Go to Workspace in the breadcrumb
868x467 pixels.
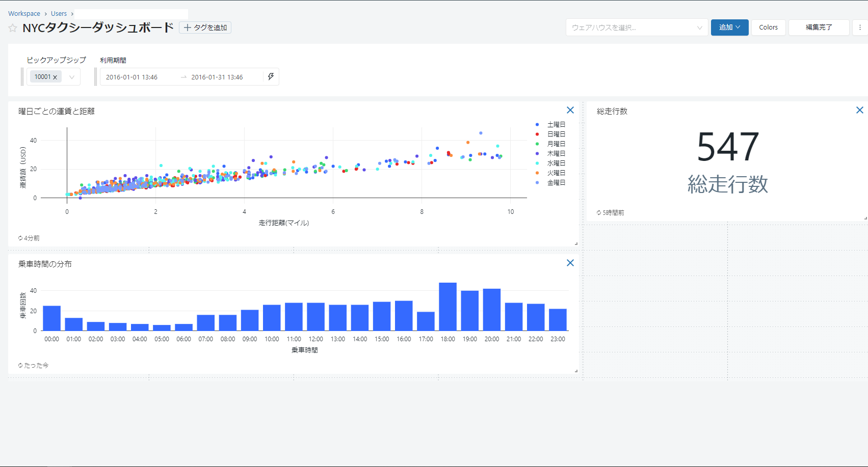pos(24,14)
